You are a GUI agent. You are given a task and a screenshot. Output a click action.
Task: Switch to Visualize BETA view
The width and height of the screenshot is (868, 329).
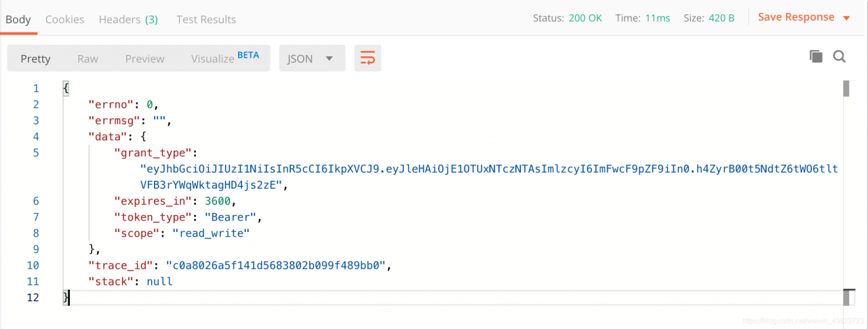tap(224, 58)
